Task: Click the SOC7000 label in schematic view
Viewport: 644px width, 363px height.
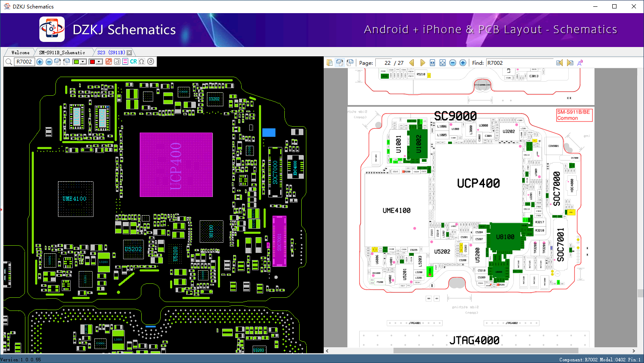Action: [557, 188]
